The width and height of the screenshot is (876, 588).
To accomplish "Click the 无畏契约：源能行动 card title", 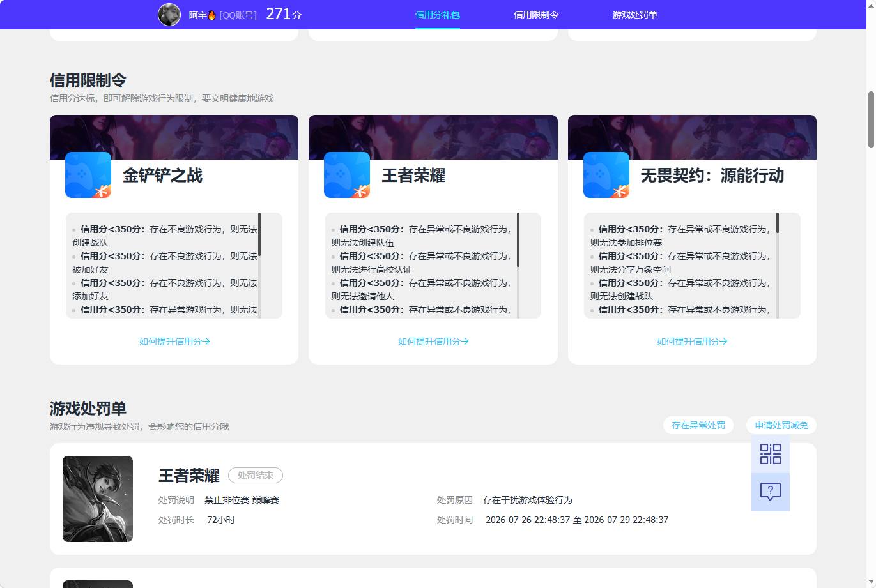I will pos(712,176).
